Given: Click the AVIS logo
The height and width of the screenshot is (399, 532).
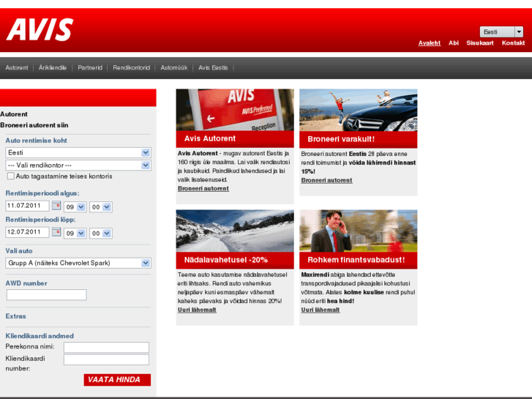Looking at the screenshot, I should click(x=40, y=29).
